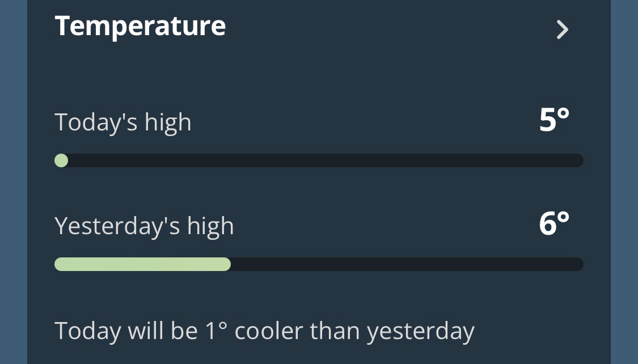Click the right end of Yesterday's high bar

click(x=577, y=264)
